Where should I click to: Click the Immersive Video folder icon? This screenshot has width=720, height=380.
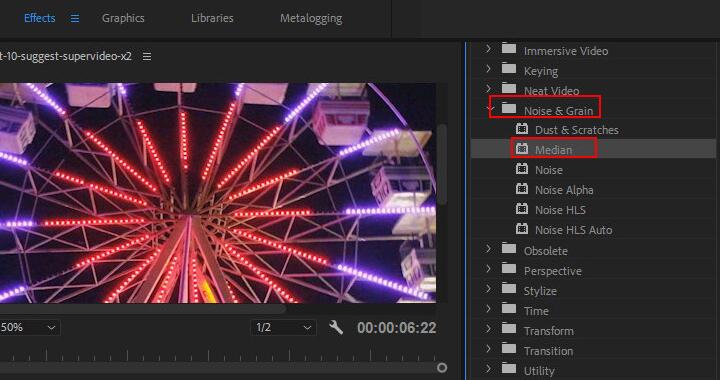pyautogui.click(x=509, y=49)
